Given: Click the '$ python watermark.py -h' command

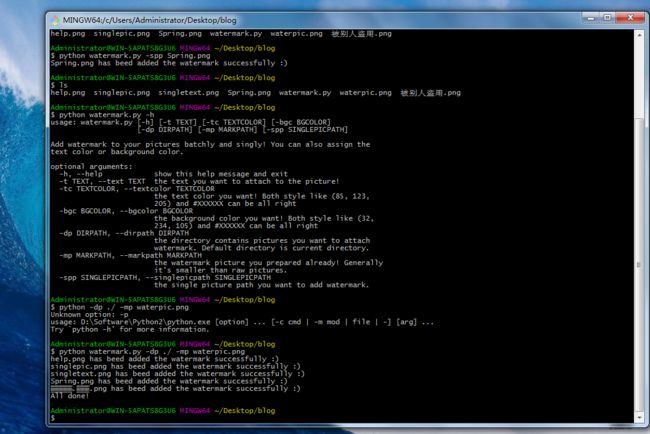Looking at the screenshot, I should click(x=102, y=115).
